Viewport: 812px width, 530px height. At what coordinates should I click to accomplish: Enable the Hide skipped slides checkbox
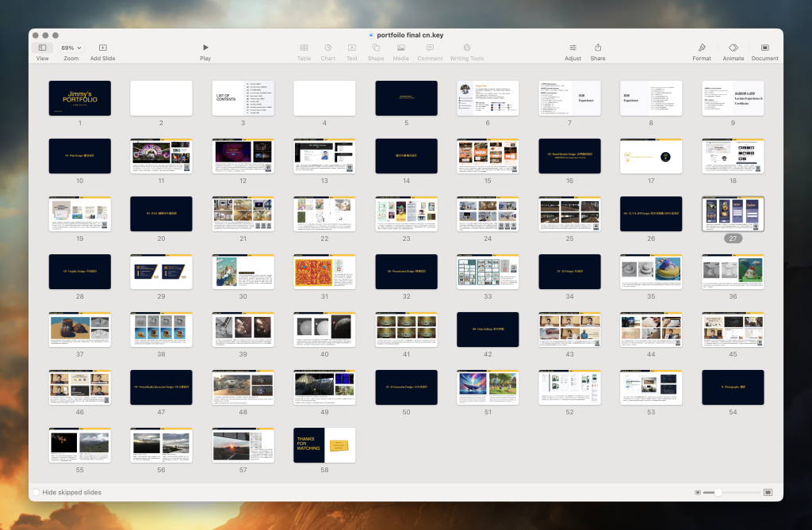tap(36, 492)
